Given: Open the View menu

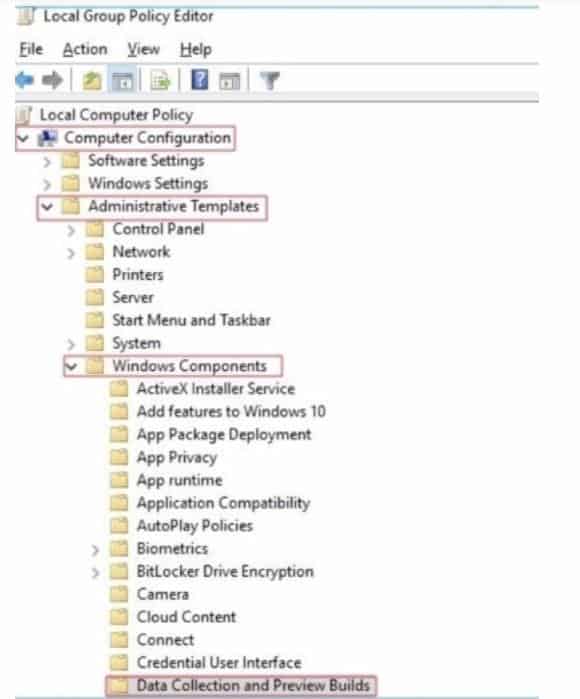Looking at the screenshot, I should 144,49.
